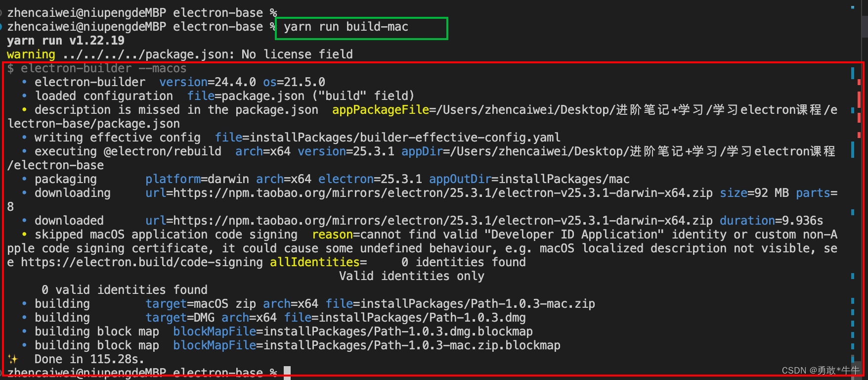Click 'target=DMG' build line
Image resolution: width=868 pixels, height=380 pixels.
coord(180,318)
